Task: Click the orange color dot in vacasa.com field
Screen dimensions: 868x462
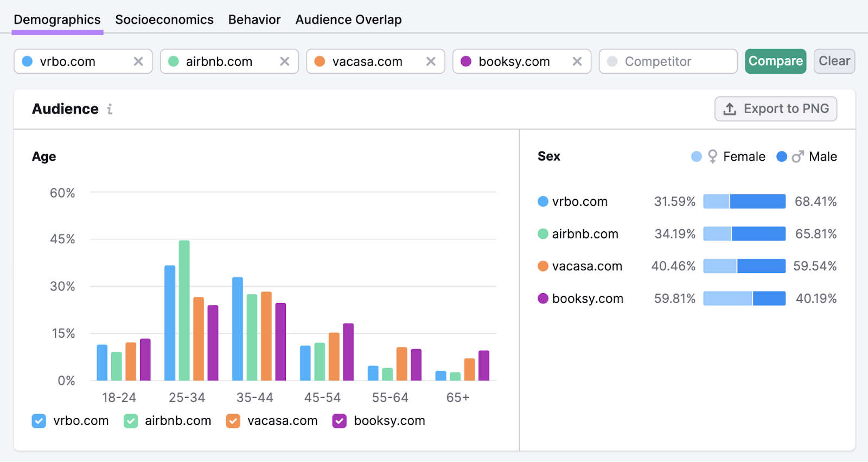Action: [x=320, y=61]
